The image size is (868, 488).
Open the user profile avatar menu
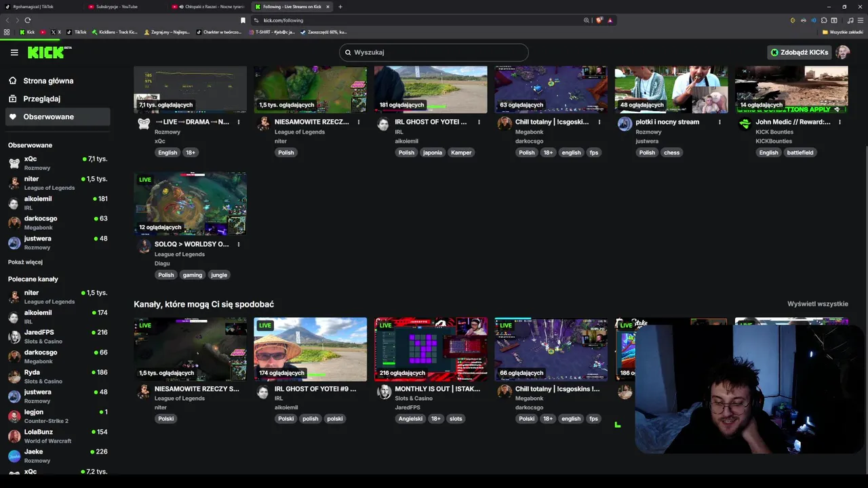point(843,52)
